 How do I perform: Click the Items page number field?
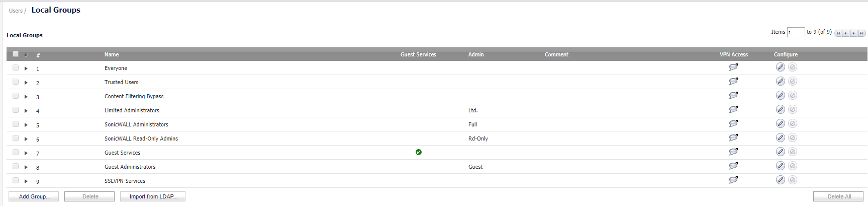pyautogui.click(x=796, y=32)
